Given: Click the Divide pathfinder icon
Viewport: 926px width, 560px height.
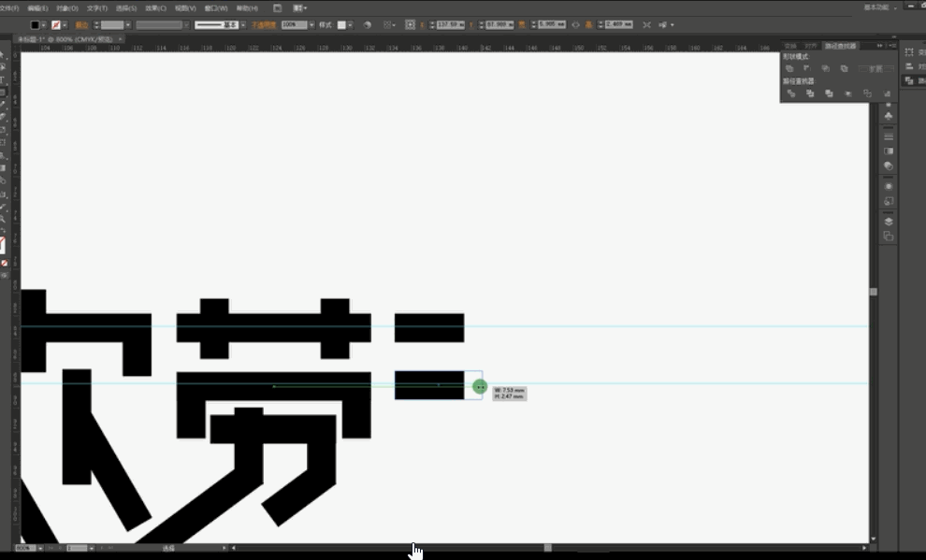Looking at the screenshot, I should [791, 93].
